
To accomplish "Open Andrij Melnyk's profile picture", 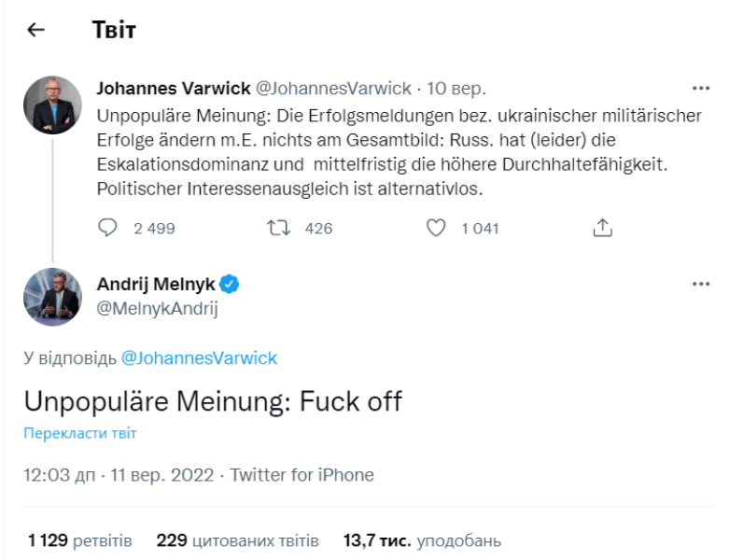I will (x=52, y=296).
